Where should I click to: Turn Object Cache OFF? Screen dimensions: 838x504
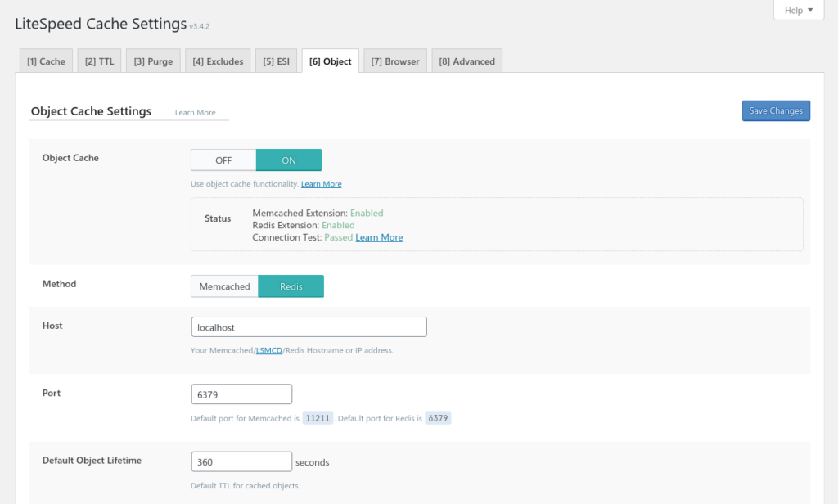coord(223,160)
